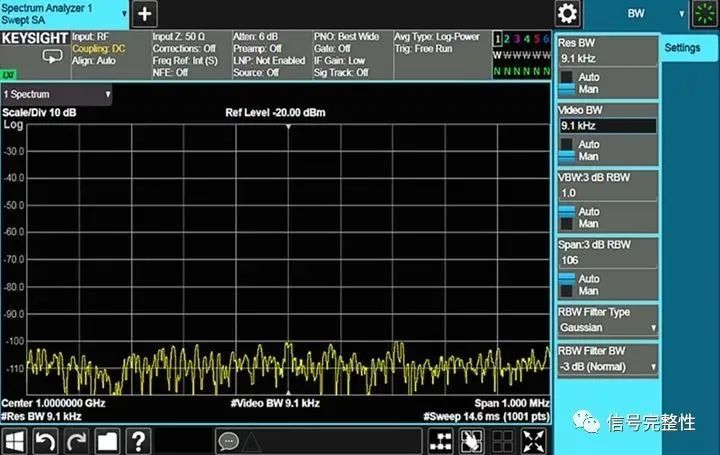Image resolution: width=720 pixels, height=455 pixels.
Task: Toggle Span:3 dB RBW Auto/Man switch
Action: [567, 285]
